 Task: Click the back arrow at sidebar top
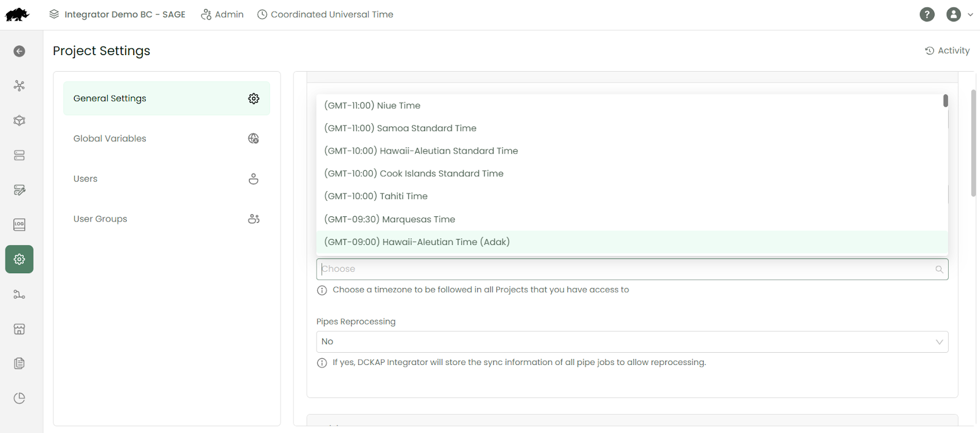(x=19, y=51)
